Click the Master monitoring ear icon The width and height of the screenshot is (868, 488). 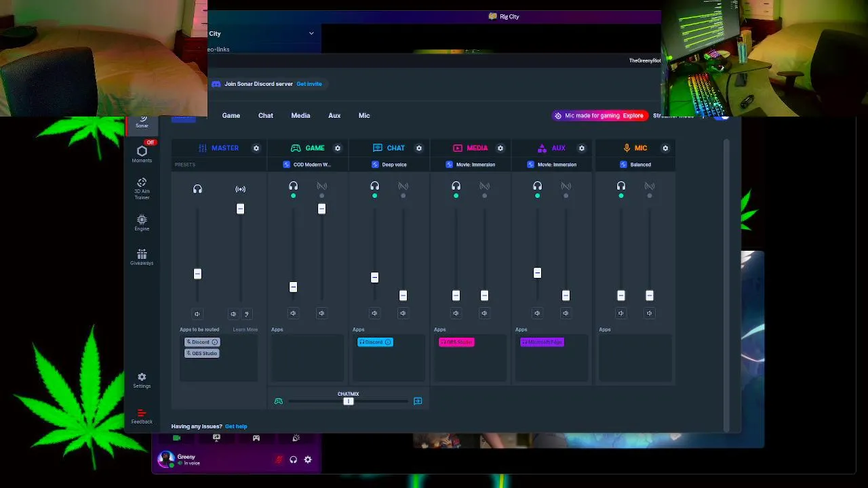[246, 314]
